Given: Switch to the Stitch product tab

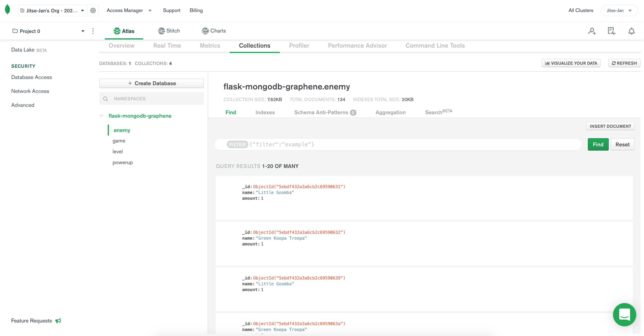Looking at the screenshot, I should click(169, 31).
